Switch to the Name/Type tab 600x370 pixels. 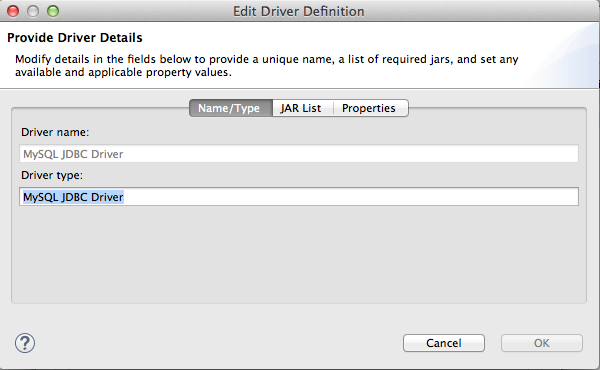231,108
